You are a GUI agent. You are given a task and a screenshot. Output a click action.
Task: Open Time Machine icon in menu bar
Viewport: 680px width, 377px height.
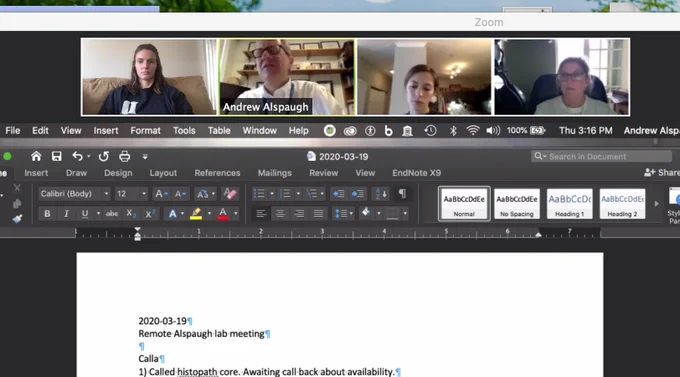coord(430,131)
